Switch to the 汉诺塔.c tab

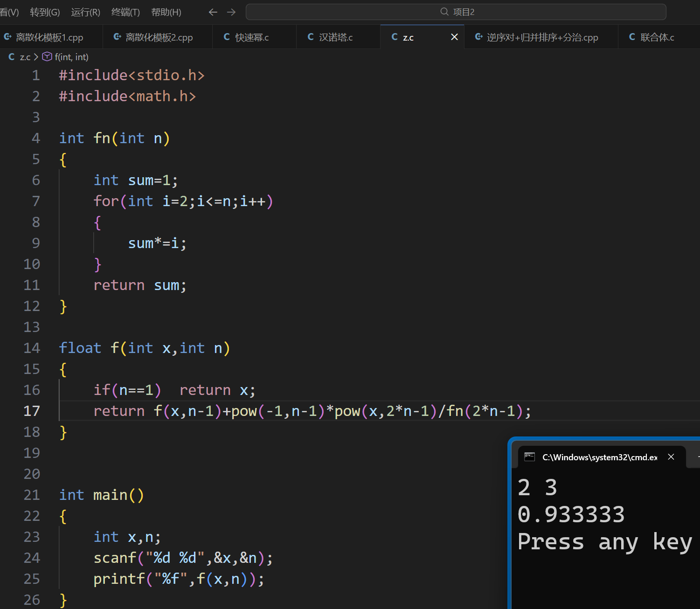click(x=338, y=37)
